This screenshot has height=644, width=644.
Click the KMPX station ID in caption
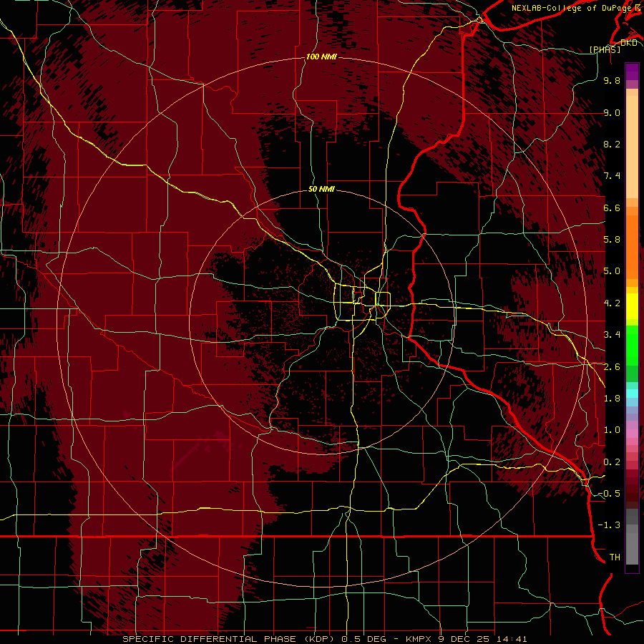[419, 639]
